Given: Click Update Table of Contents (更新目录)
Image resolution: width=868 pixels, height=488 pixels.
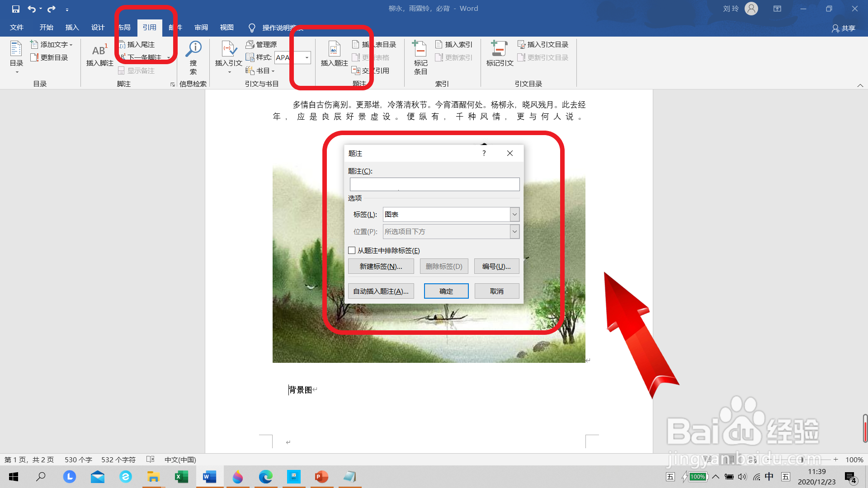Looking at the screenshot, I should click(x=49, y=57).
